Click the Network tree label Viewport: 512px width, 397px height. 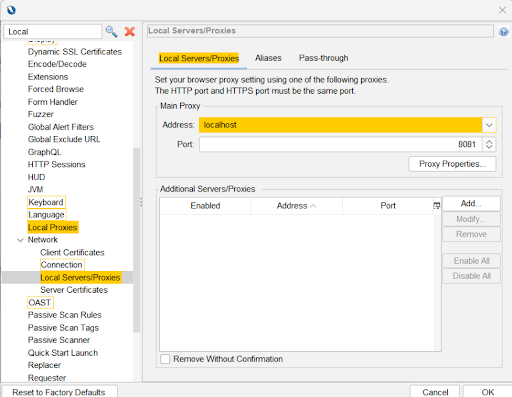43,240
